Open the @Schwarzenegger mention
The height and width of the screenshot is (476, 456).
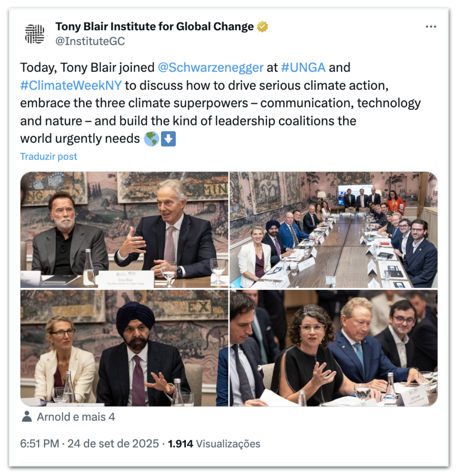(210, 67)
